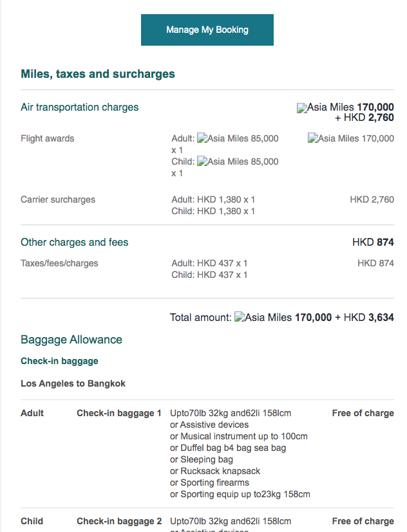This screenshot has height=532, width=407.
Task: Click Free of charge text for Adult baggage
Action: tap(363, 413)
